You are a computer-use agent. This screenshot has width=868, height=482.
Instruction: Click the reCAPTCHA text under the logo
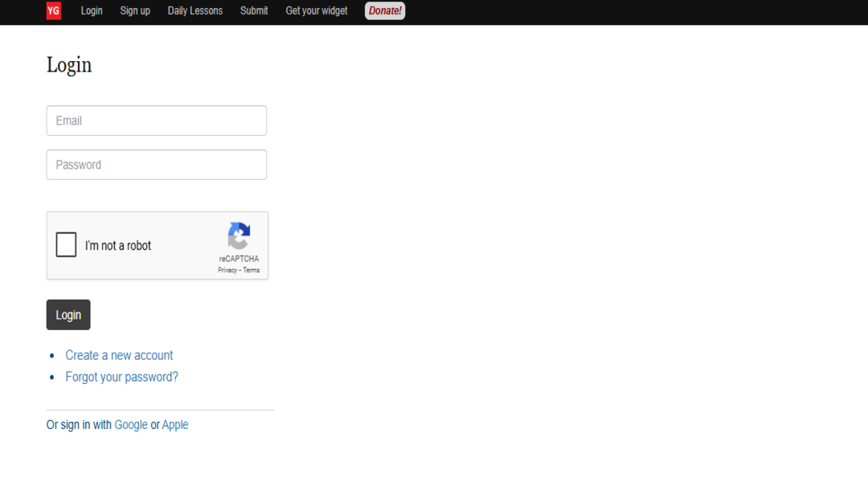239,259
